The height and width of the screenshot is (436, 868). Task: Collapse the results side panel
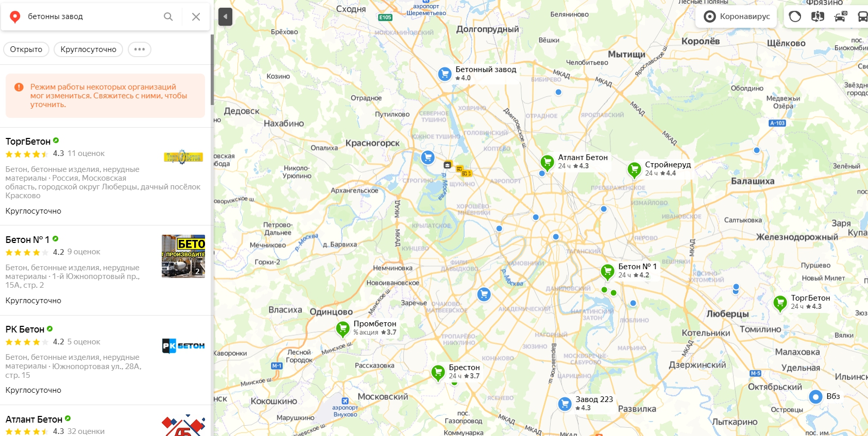click(225, 16)
